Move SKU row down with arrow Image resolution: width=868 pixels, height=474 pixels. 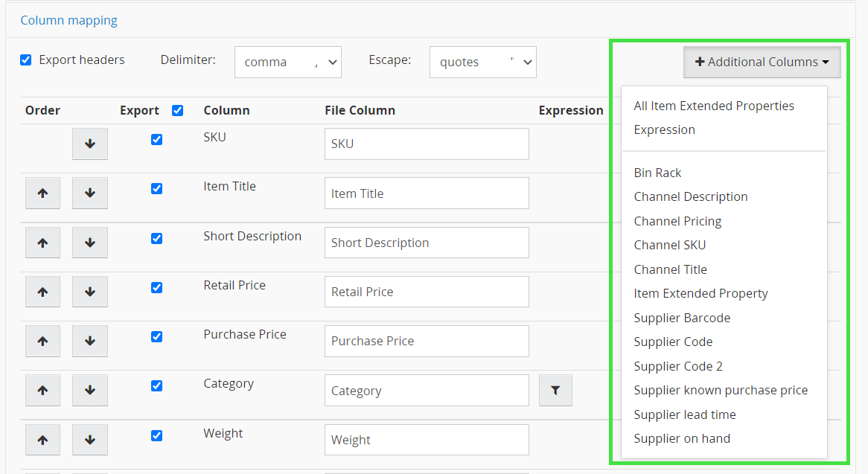pyautogui.click(x=90, y=144)
